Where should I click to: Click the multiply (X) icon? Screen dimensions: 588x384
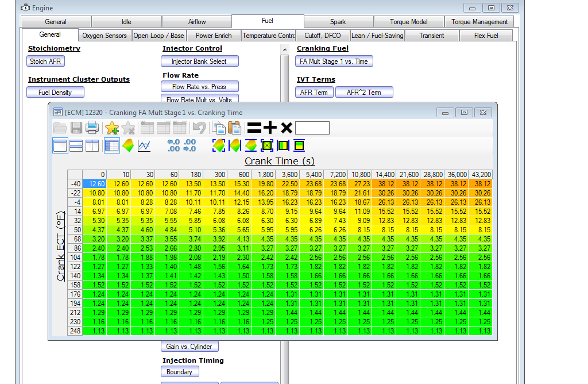click(x=286, y=128)
